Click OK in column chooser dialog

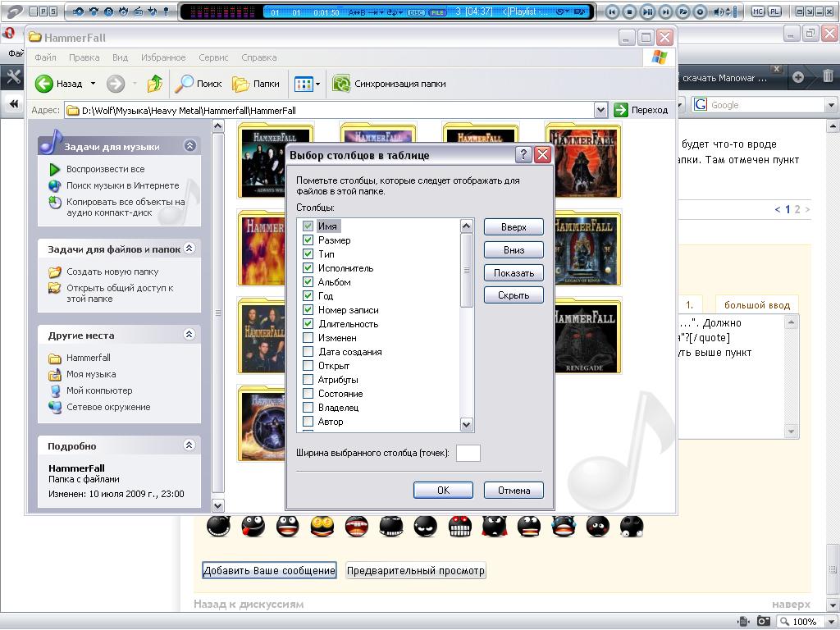point(443,491)
